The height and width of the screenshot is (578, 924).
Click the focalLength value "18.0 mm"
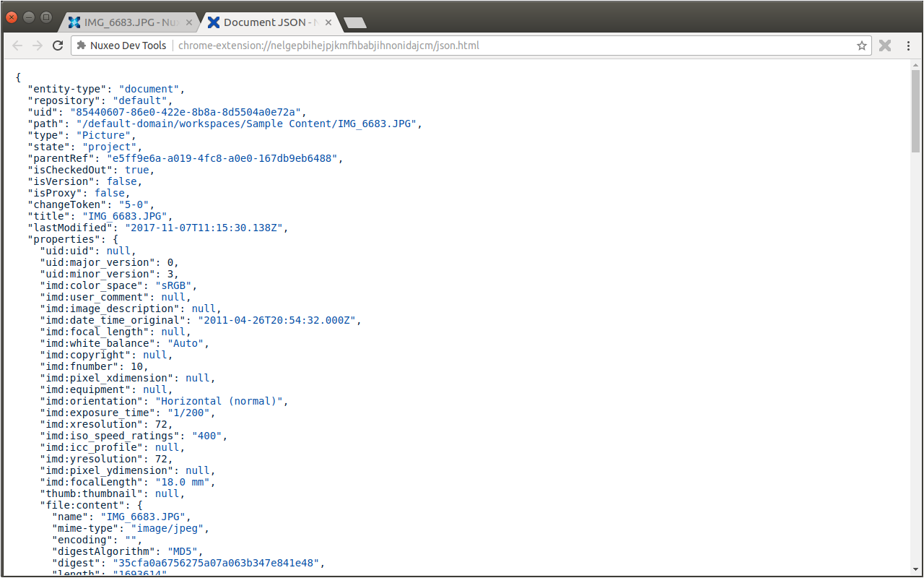click(182, 482)
